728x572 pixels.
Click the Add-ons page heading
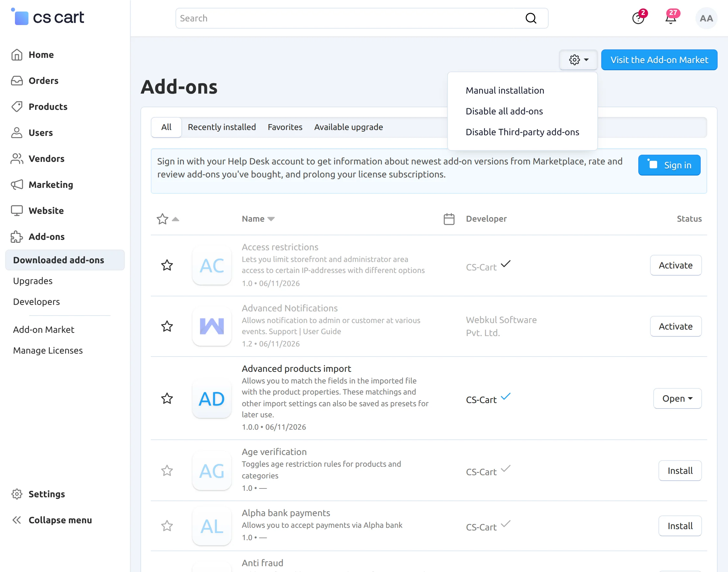pyautogui.click(x=179, y=87)
